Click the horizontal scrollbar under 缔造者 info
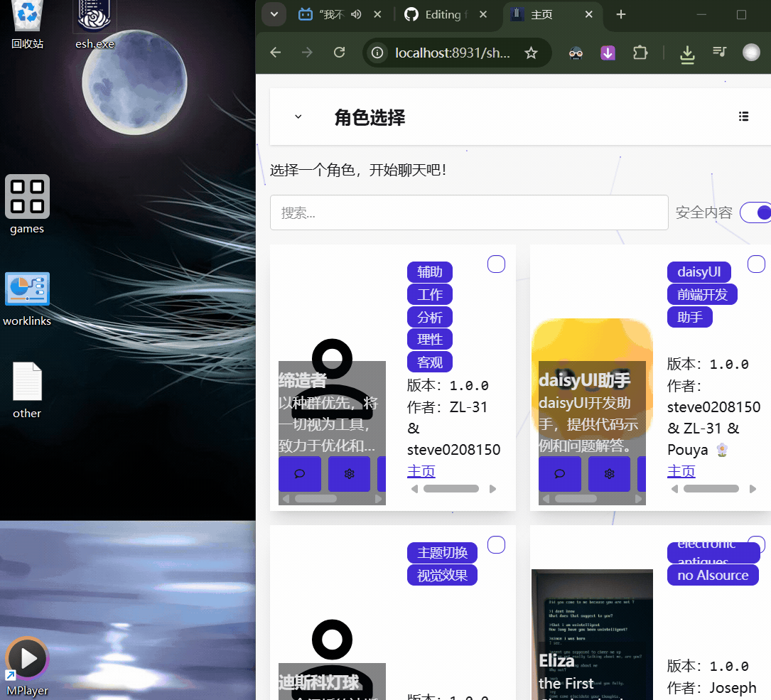The width and height of the screenshot is (771, 700). coord(451,489)
